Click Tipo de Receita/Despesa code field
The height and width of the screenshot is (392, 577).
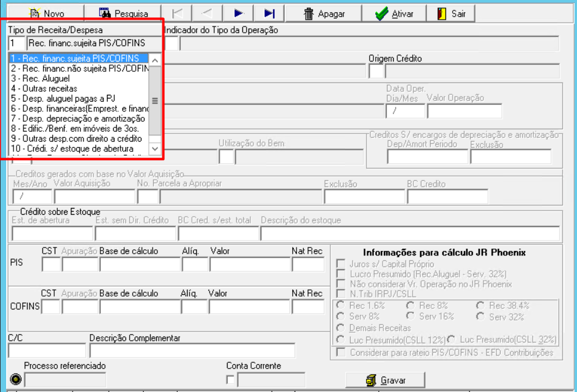pyautogui.click(x=17, y=43)
